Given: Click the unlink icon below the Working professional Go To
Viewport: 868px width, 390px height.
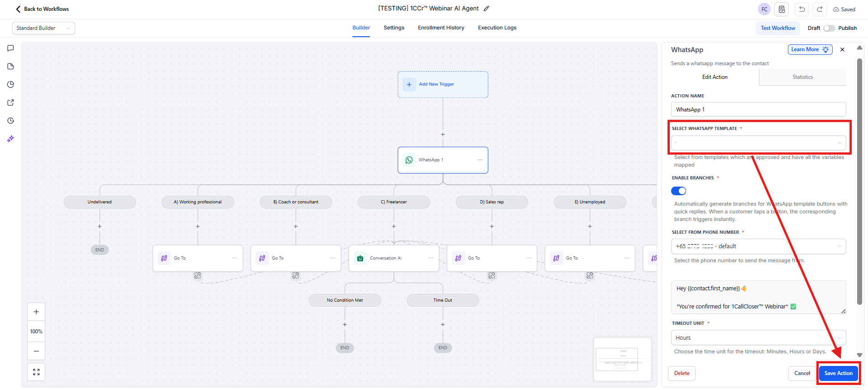Looking at the screenshot, I should click(198, 275).
